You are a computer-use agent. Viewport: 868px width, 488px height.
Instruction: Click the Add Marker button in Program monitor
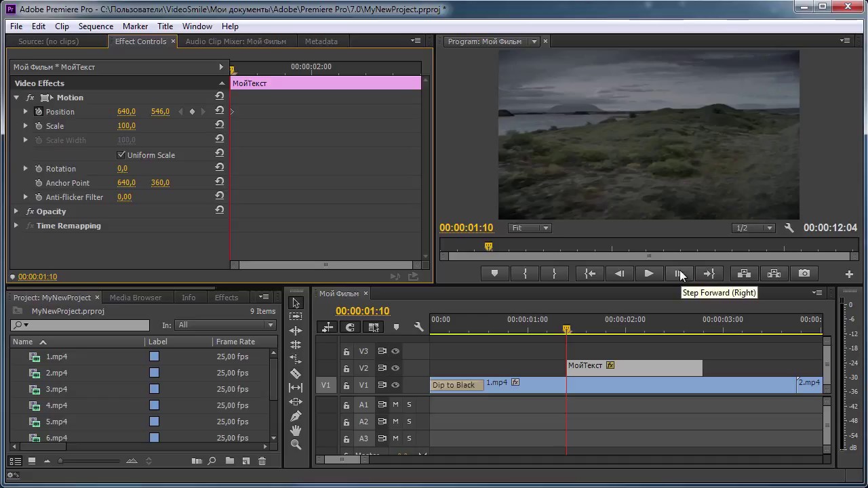[494, 273]
